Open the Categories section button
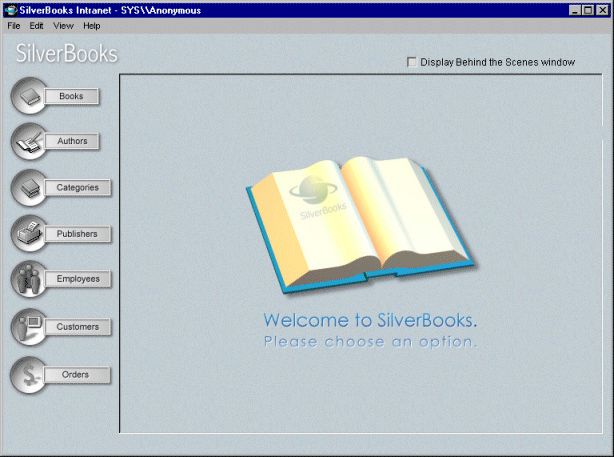The width and height of the screenshot is (614, 457). tap(78, 188)
